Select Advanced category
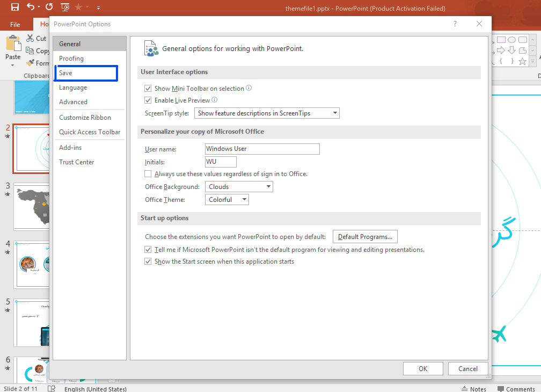Screen dimensions: 541x392 click(90, 102)
